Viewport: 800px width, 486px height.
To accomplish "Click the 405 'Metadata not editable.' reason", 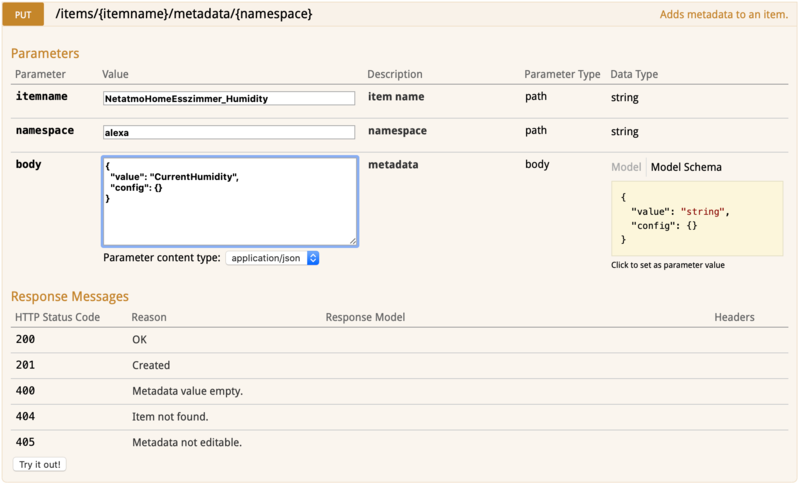I will pyautogui.click(x=187, y=442).
